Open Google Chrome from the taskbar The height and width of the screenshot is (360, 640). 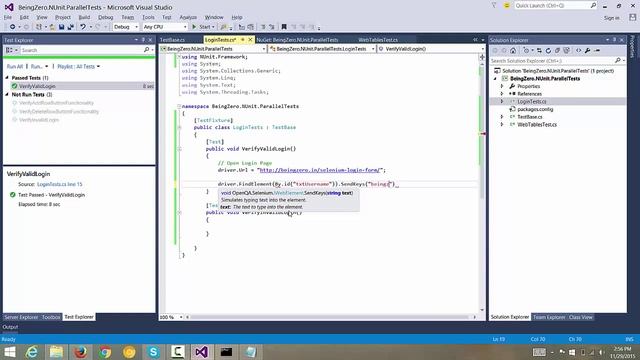(105, 352)
